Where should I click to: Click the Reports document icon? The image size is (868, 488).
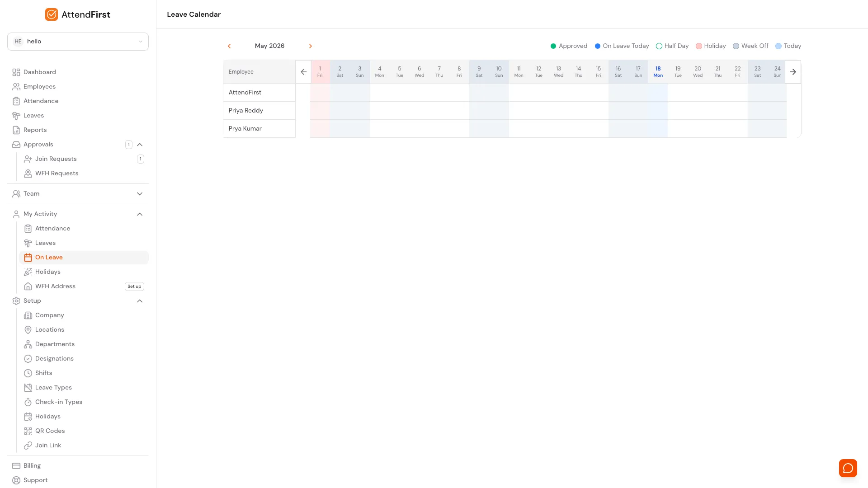coord(16,130)
